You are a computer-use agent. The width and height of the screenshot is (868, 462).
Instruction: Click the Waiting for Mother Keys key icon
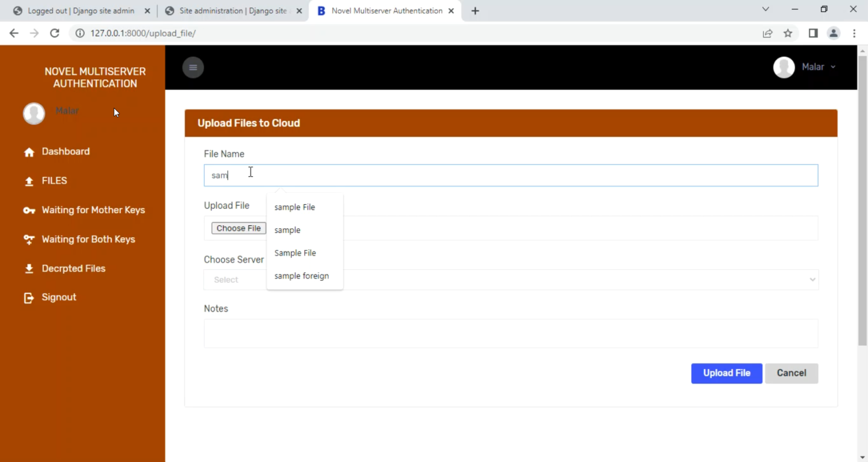[x=29, y=210]
